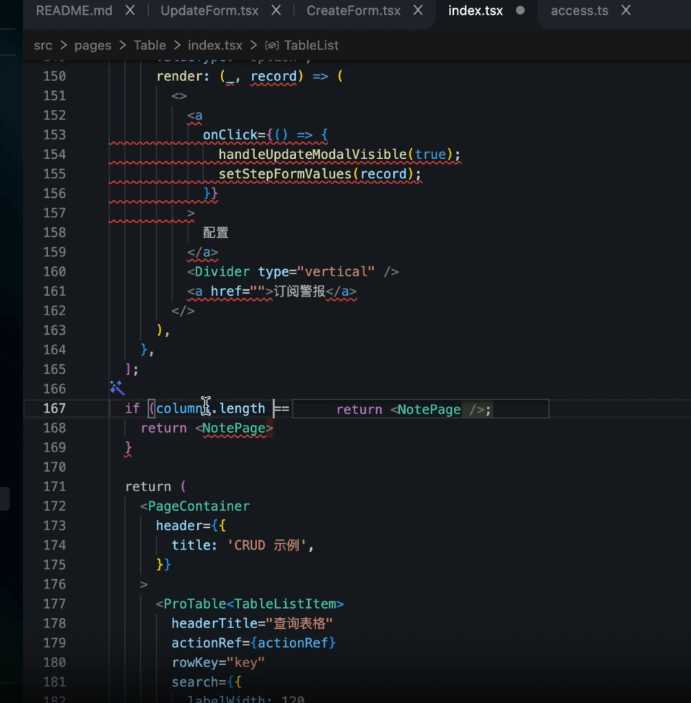
Task: Click 订阅警报 link text on line 161
Action: pos(299,291)
